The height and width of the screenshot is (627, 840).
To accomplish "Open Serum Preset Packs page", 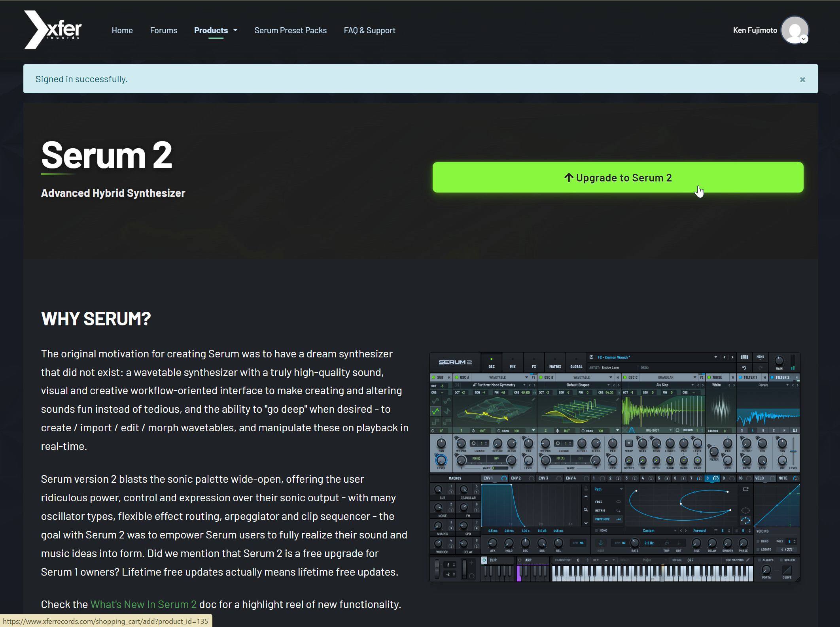I will 291,30.
